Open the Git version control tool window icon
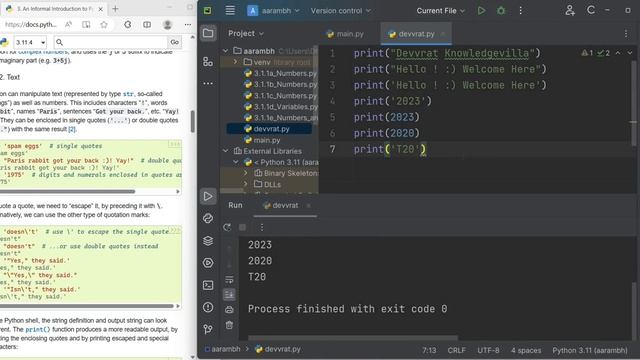640x360 pixels. (x=208, y=329)
